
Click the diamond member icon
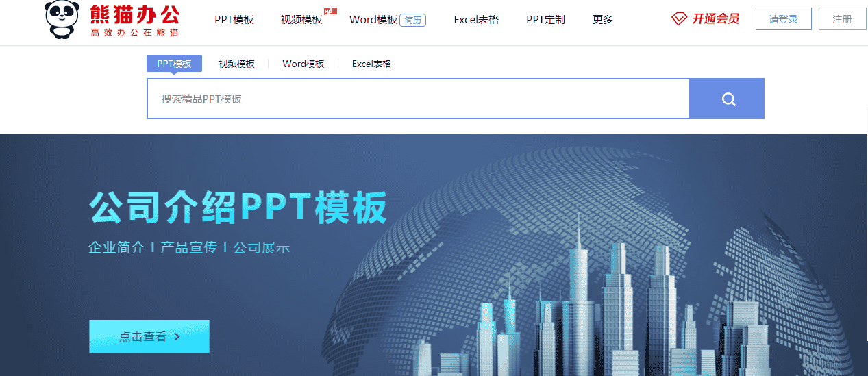pos(679,18)
